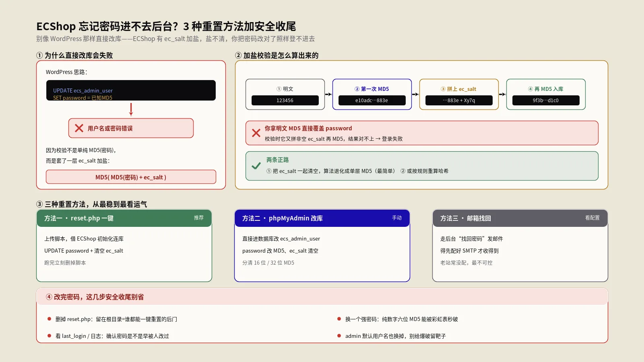
Task: Click the 两条正路 heading
Action: point(277,160)
